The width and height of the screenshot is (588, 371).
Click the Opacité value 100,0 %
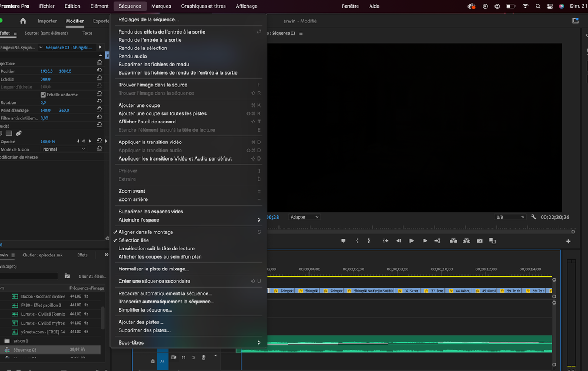coord(48,142)
